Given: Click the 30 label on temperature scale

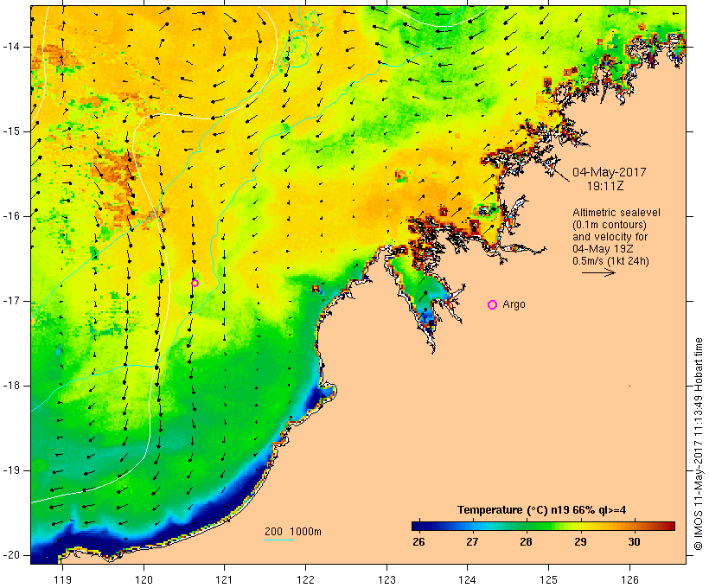Looking at the screenshot, I should (x=634, y=541).
